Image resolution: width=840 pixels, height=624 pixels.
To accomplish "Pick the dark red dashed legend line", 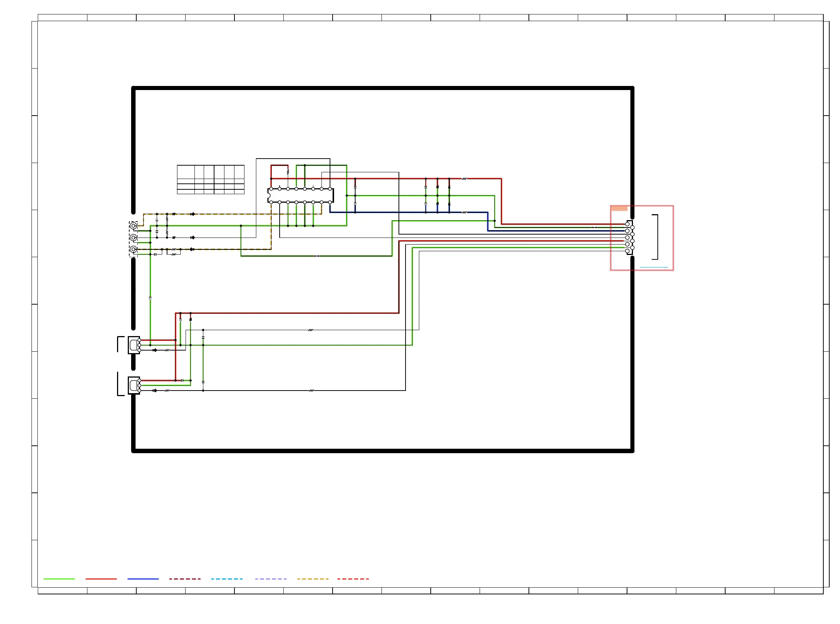I will coord(185,579).
